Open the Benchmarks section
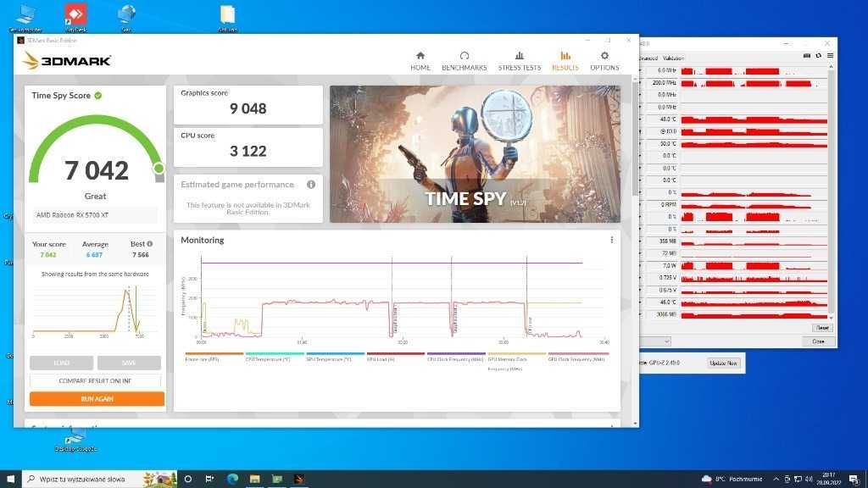 point(464,61)
